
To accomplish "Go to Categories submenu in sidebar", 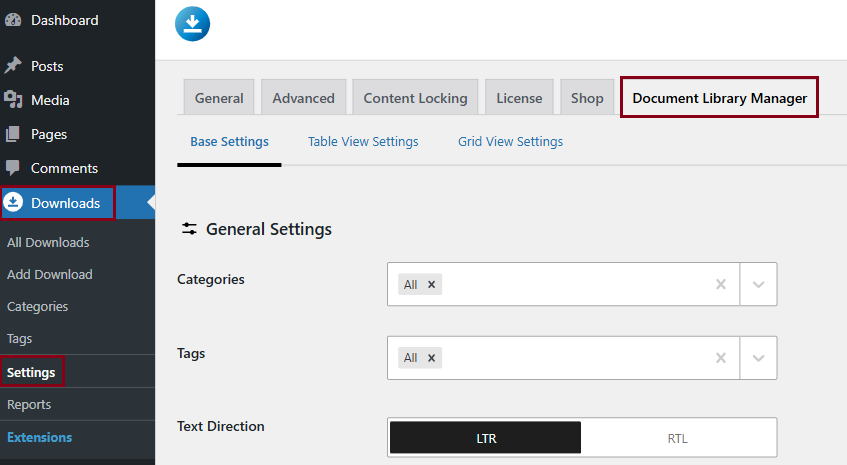I will (x=37, y=307).
